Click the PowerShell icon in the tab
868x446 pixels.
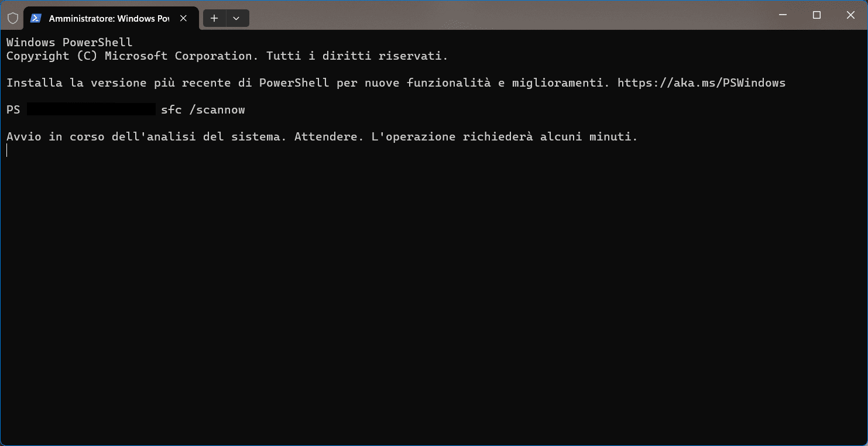[36, 18]
